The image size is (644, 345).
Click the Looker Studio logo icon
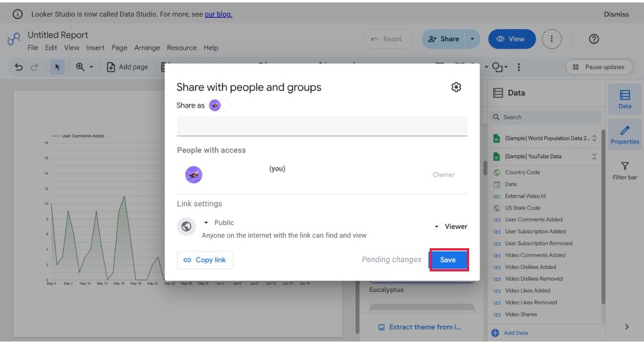pyautogui.click(x=13, y=40)
